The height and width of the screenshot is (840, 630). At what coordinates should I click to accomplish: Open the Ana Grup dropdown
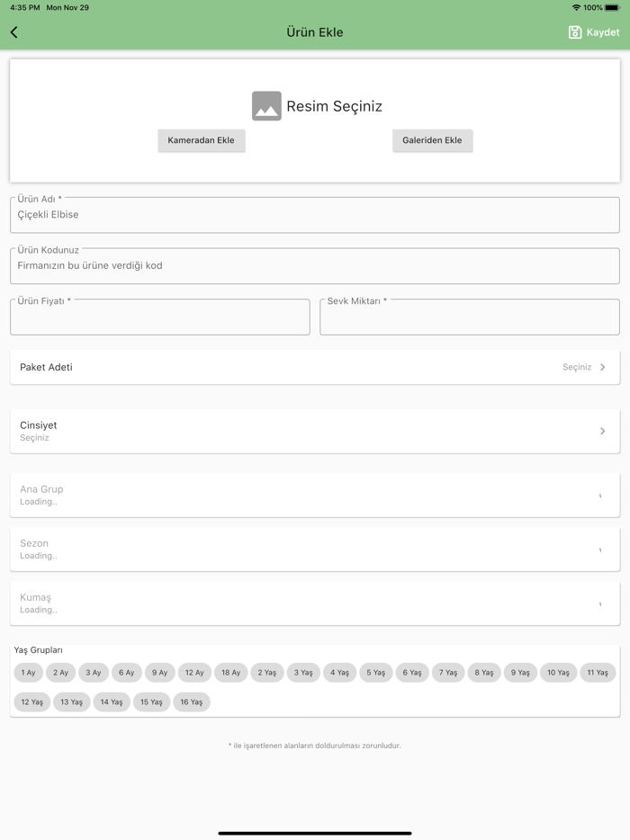[315, 496]
